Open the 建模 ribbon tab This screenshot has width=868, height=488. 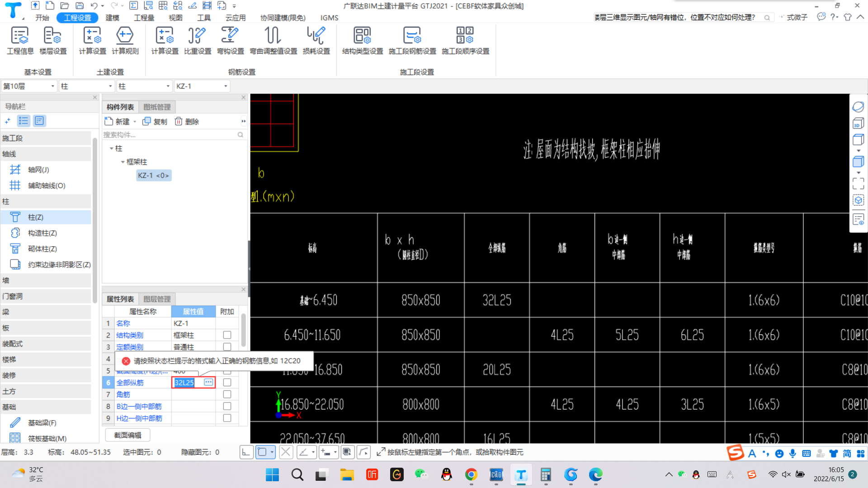coord(112,18)
